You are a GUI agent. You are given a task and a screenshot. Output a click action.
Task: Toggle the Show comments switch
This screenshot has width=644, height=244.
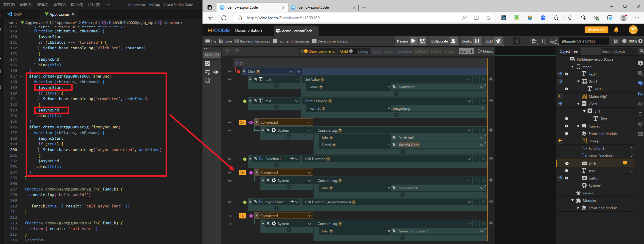point(304,51)
